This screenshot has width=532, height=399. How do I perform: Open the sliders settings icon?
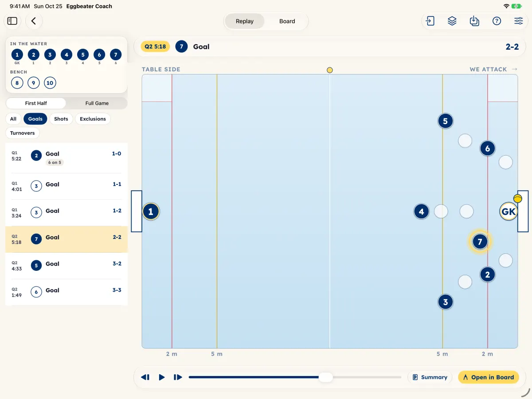point(519,21)
